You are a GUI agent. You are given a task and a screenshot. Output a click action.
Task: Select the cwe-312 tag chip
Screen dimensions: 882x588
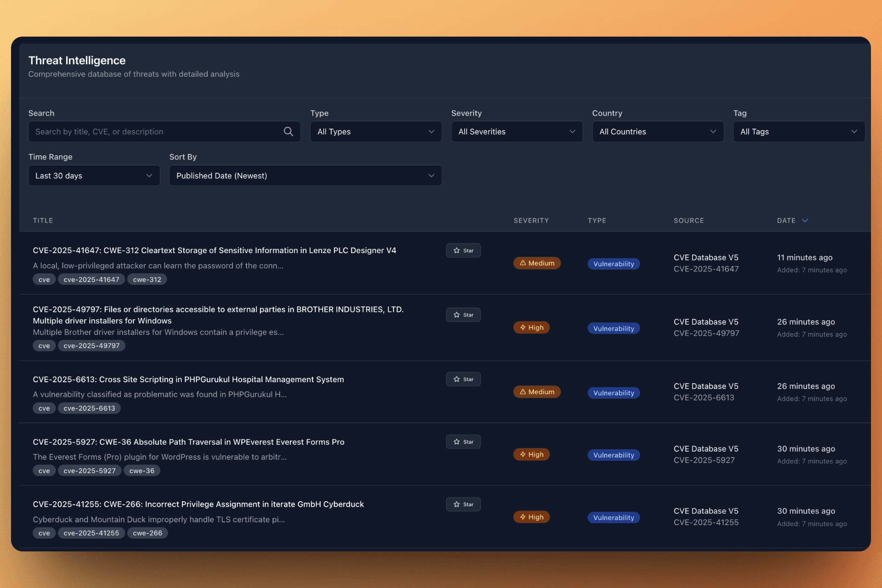coord(147,279)
